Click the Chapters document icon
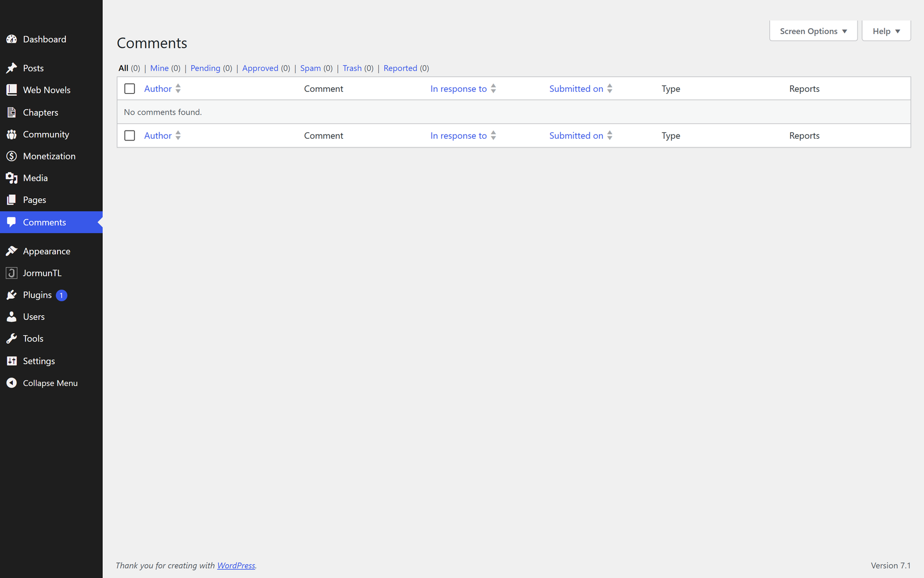This screenshot has height=578, width=924. 12,112
